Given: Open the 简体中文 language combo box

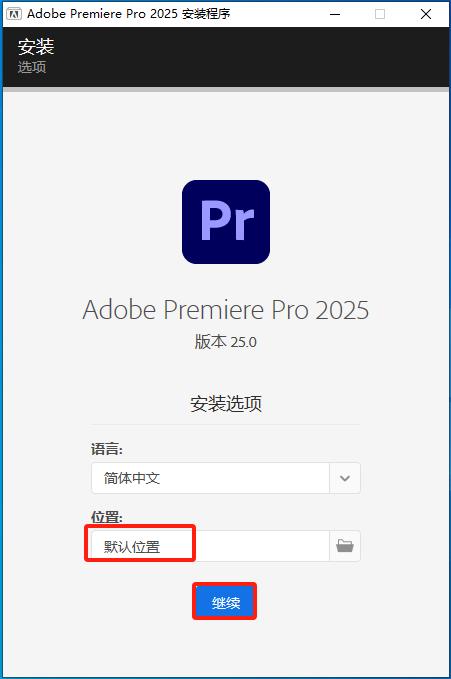Looking at the screenshot, I should [226, 478].
